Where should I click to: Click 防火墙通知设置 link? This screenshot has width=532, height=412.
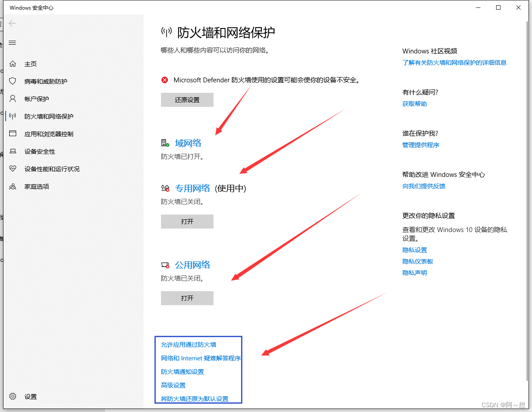(x=182, y=372)
